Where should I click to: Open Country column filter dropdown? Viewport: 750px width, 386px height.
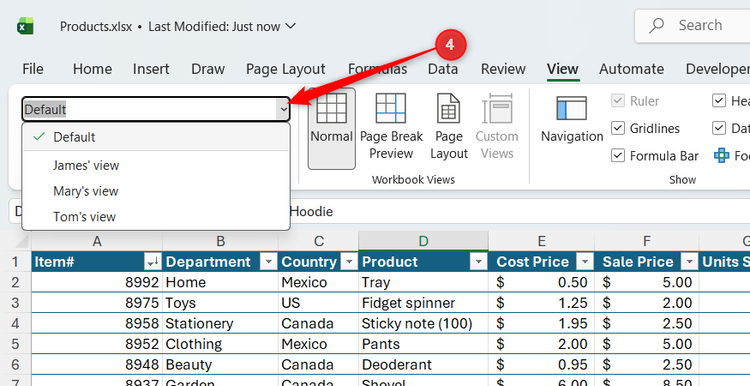tap(350, 262)
